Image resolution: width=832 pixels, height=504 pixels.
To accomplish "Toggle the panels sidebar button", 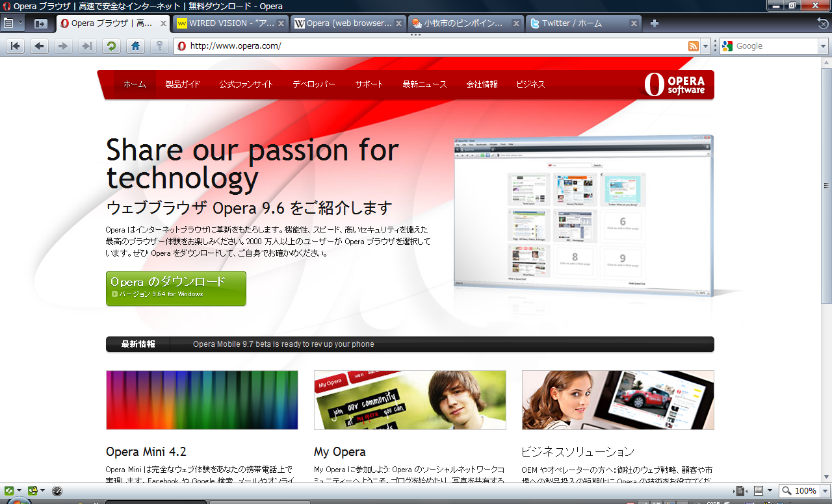I will [40, 23].
